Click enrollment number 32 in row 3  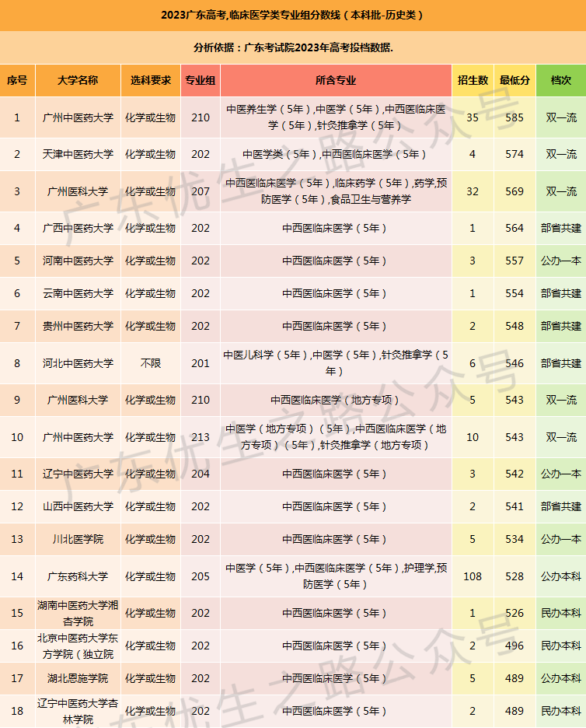pos(473,191)
